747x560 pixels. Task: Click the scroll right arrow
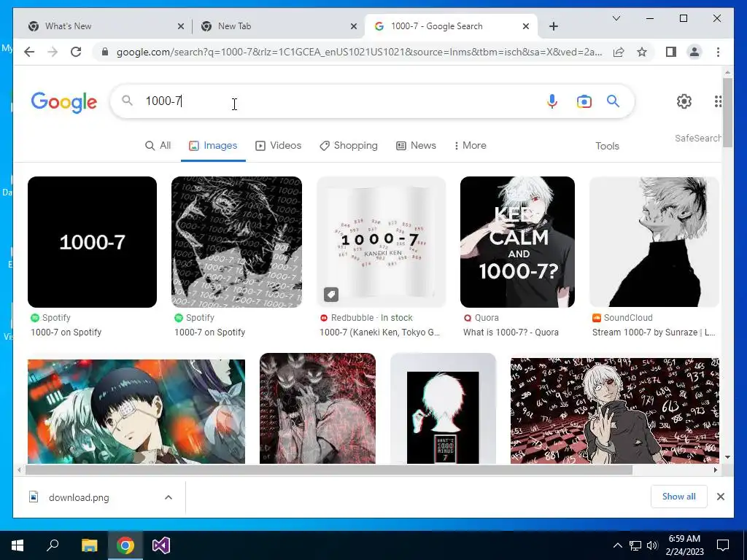click(715, 470)
